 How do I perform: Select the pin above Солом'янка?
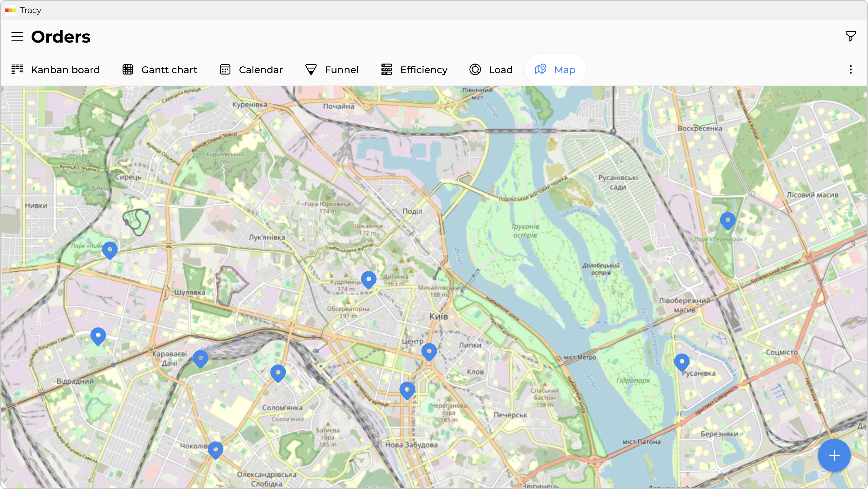tap(278, 373)
